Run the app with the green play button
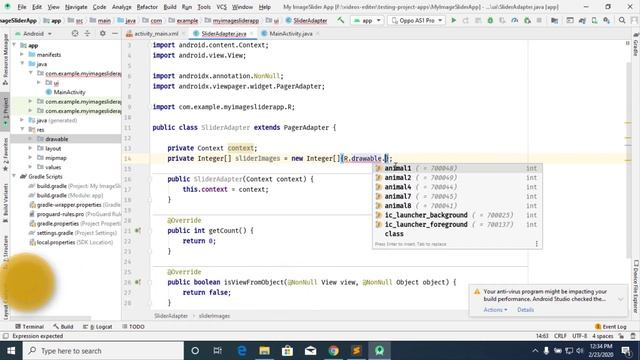Viewport: 640px width, 360px height. 453,20
